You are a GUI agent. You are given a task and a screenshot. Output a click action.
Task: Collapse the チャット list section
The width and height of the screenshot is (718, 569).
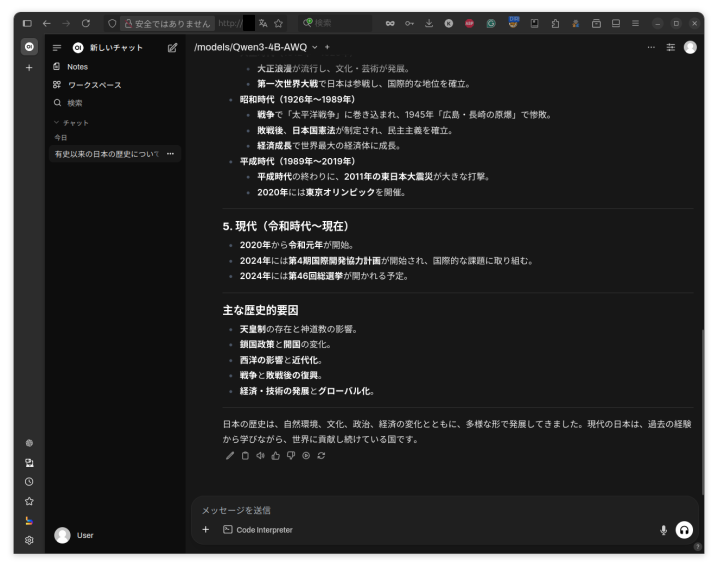point(71,123)
